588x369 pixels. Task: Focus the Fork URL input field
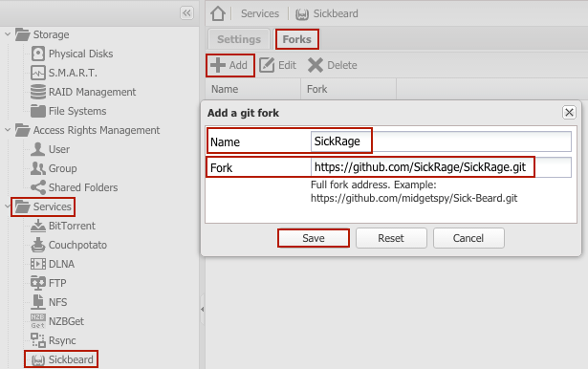(441, 167)
